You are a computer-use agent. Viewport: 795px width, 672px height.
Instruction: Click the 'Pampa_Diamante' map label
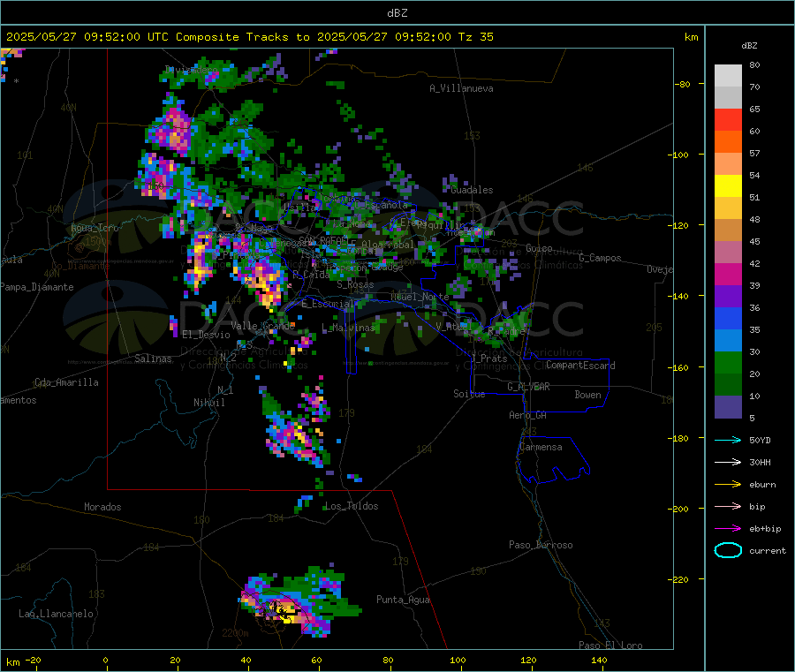click(x=37, y=287)
